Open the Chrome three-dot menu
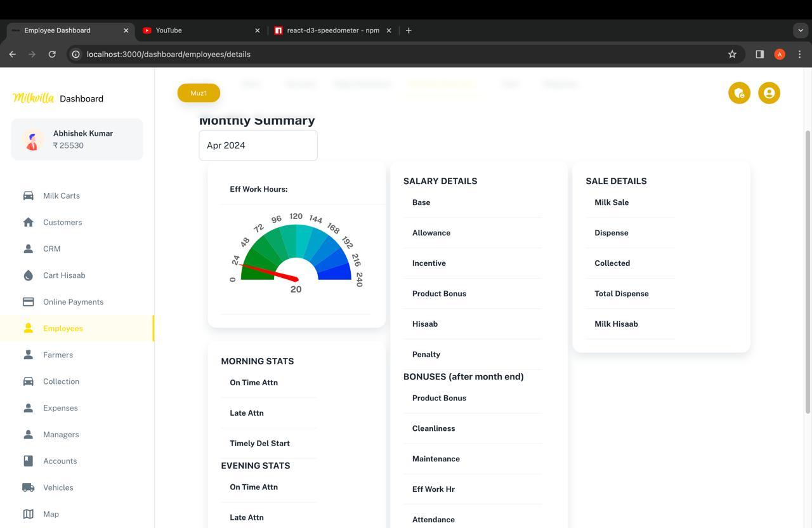This screenshot has height=528, width=812. pos(799,54)
